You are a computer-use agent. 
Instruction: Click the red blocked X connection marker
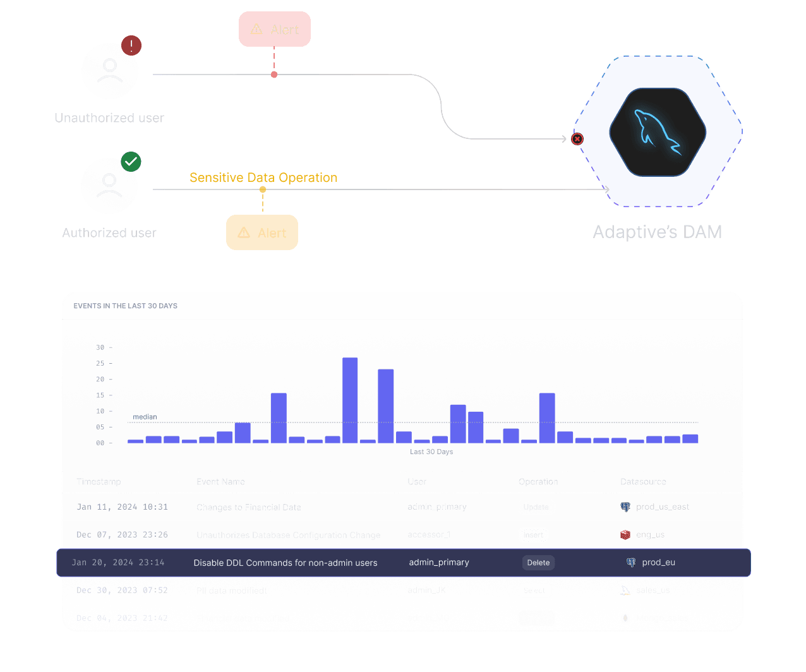click(577, 139)
